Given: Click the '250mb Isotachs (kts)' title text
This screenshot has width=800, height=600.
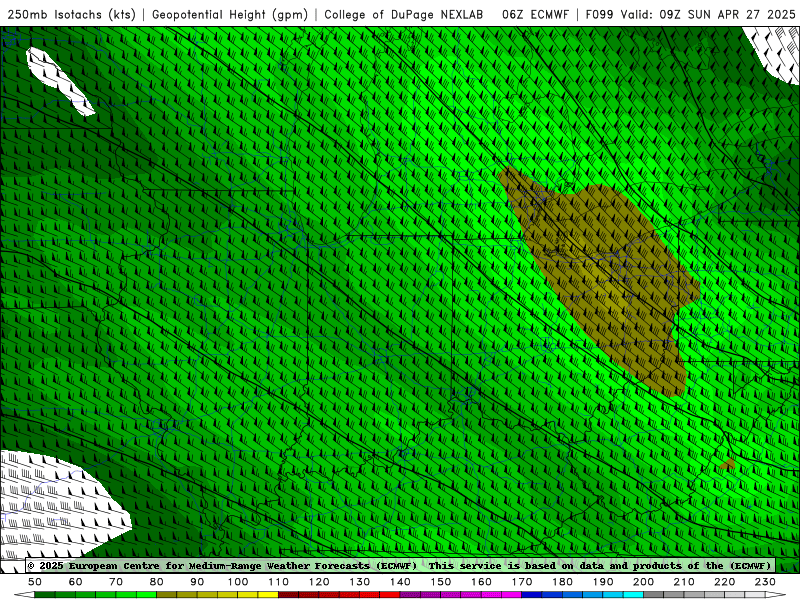Looking at the screenshot, I should (x=71, y=14).
